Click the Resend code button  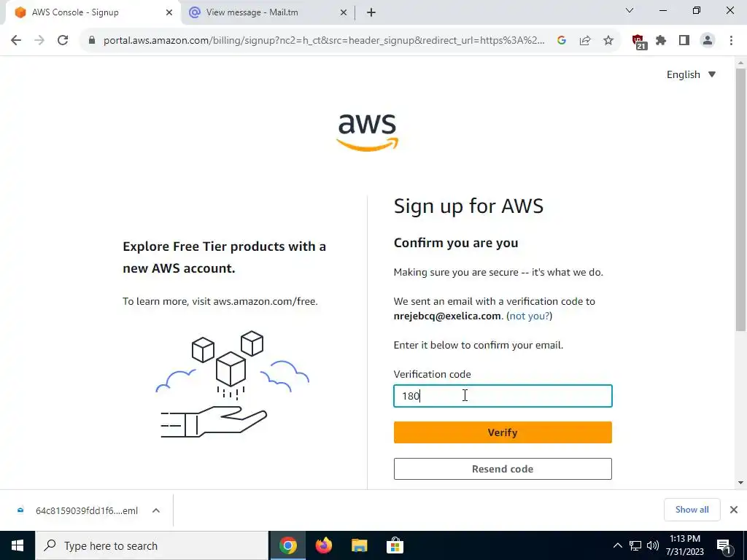(503, 469)
